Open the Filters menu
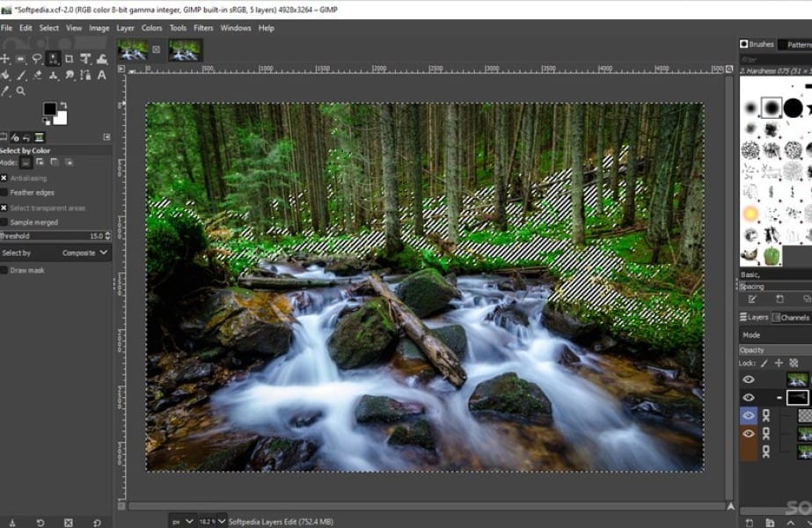This screenshot has height=528, width=812. tap(203, 27)
